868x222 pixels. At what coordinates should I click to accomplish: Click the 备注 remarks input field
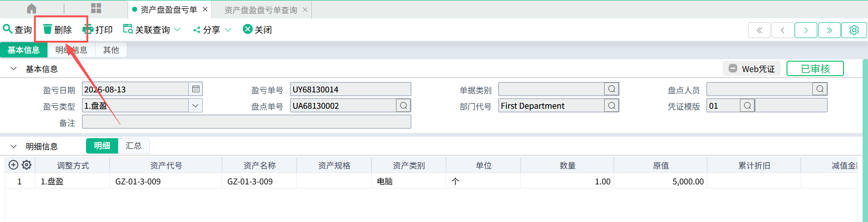tap(247, 122)
